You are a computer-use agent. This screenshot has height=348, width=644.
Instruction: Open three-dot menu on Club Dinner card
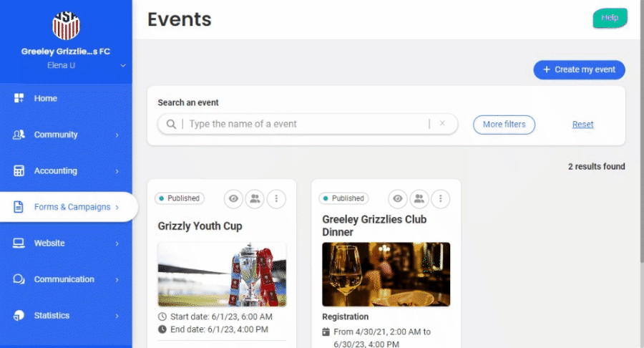[441, 199]
